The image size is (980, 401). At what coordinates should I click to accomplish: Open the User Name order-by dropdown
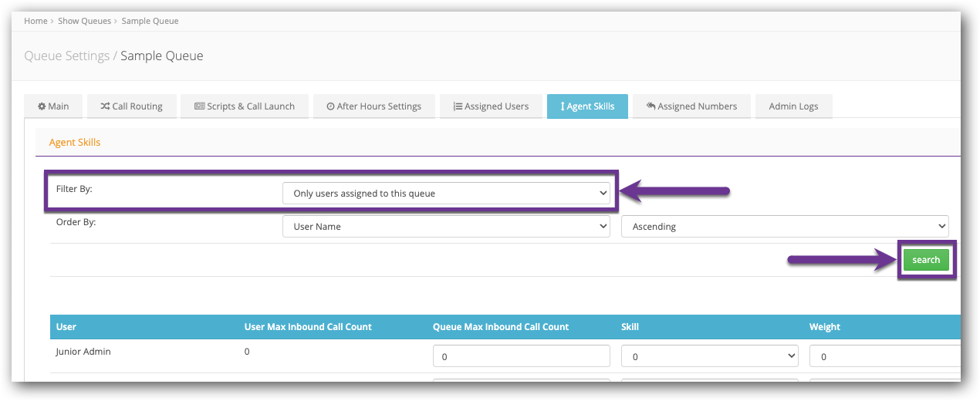(446, 227)
